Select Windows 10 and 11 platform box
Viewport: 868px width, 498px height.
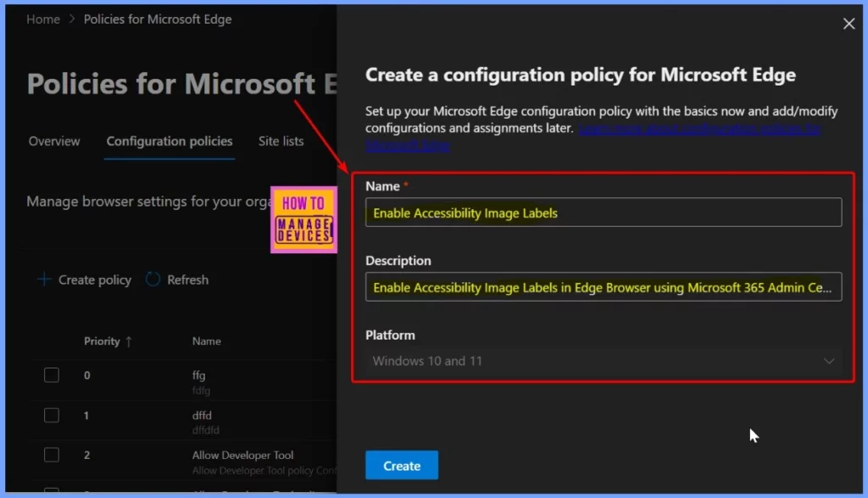pyautogui.click(x=604, y=361)
